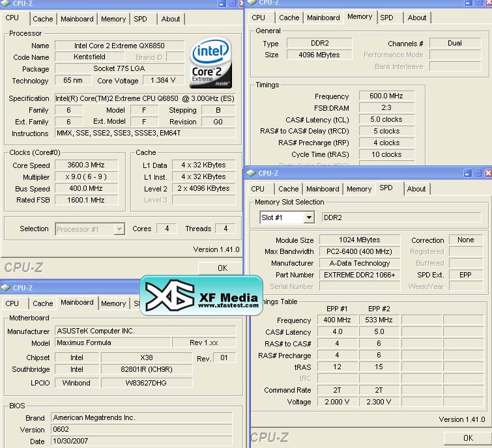The height and width of the screenshot is (448, 492).
Task: Click memory Size value 4096 MBytes
Action: pyautogui.click(x=319, y=55)
